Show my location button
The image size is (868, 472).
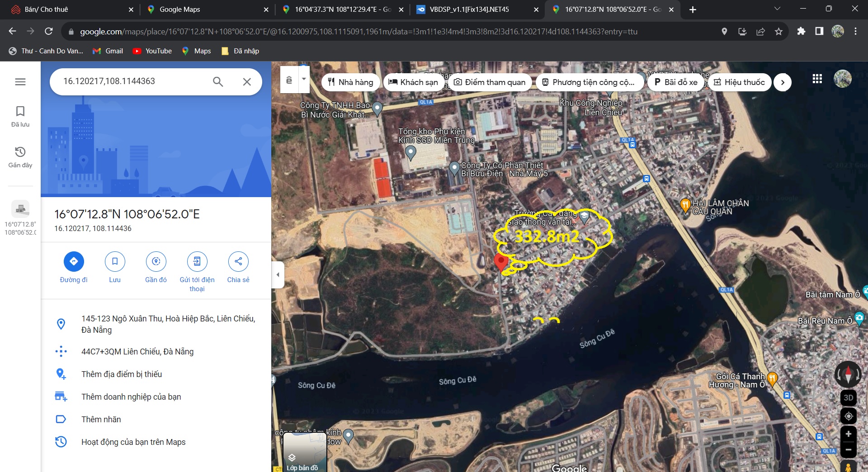[x=849, y=416]
